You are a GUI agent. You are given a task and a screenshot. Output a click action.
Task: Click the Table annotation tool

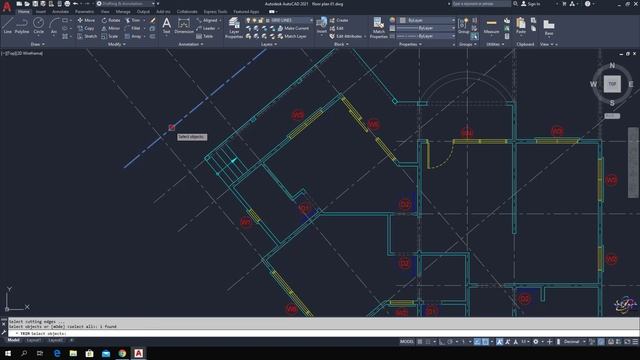click(204, 36)
